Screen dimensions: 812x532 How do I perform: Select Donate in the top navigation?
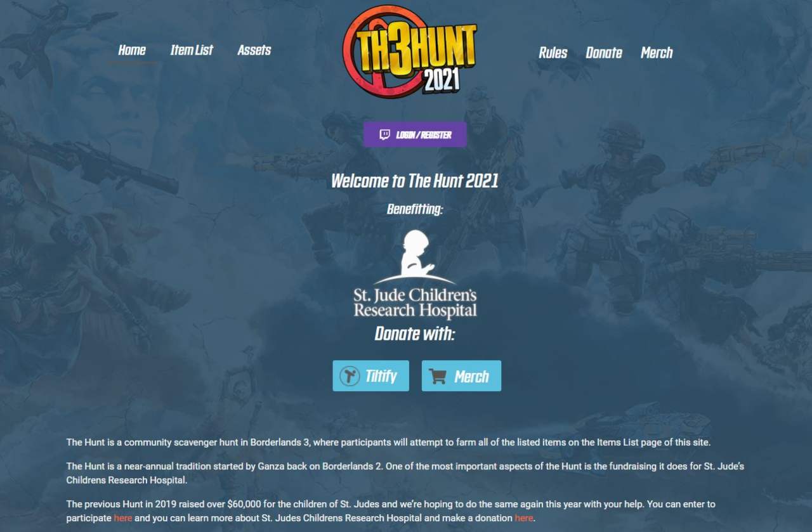click(604, 53)
